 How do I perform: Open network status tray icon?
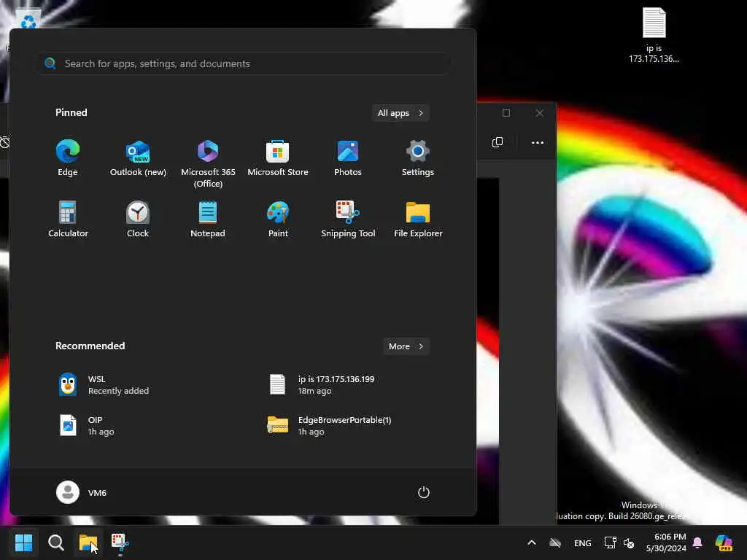pos(611,542)
